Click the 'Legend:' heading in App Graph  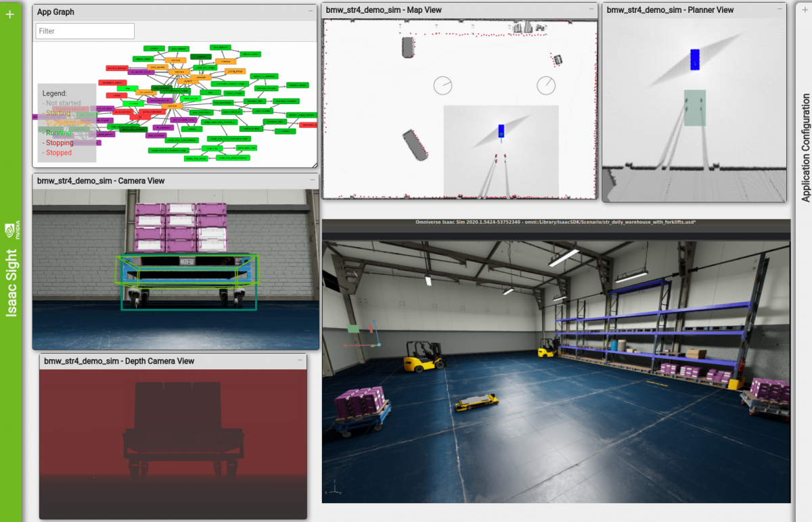[54, 93]
